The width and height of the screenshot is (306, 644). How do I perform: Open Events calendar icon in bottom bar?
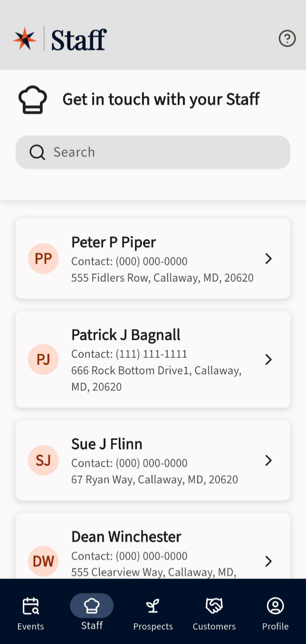click(30, 606)
